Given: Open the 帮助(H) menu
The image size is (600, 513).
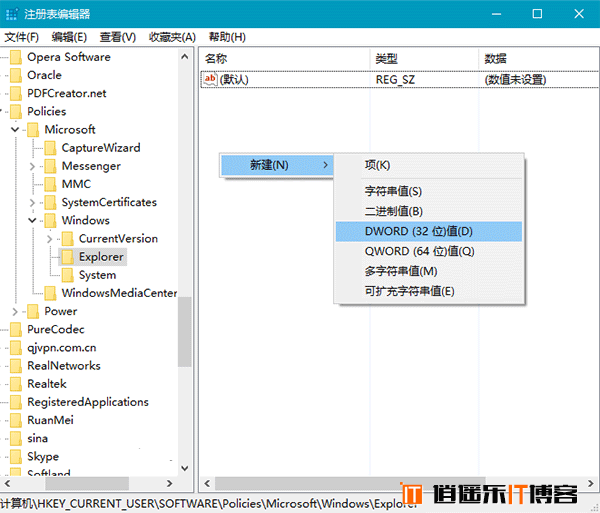Looking at the screenshot, I should (x=227, y=37).
